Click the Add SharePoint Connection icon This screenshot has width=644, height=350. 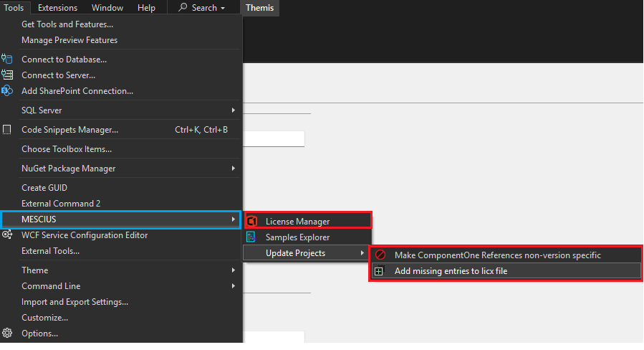coord(8,90)
